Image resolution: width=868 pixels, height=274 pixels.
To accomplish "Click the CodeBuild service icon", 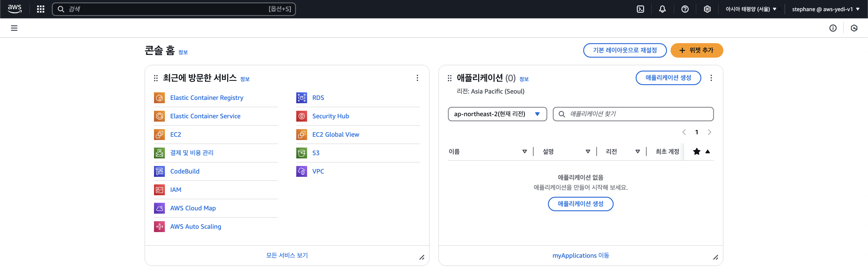I will (159, 171).
